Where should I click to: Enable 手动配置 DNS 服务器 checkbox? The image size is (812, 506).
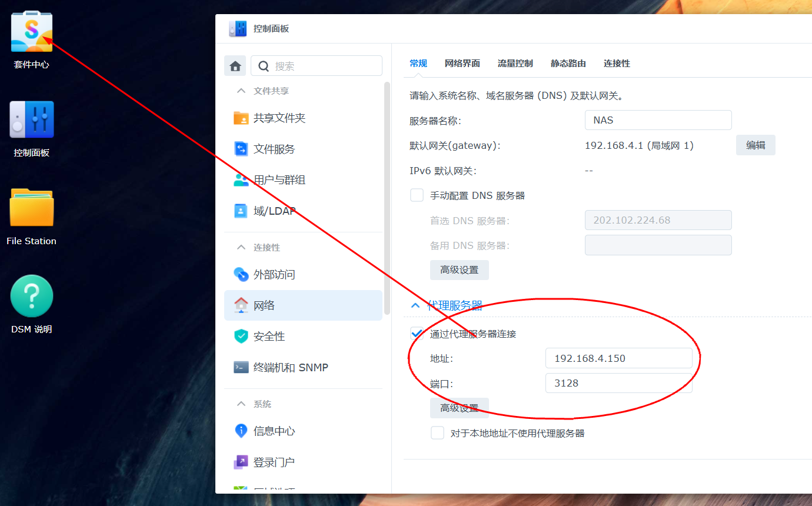click(x=417, y=195)
